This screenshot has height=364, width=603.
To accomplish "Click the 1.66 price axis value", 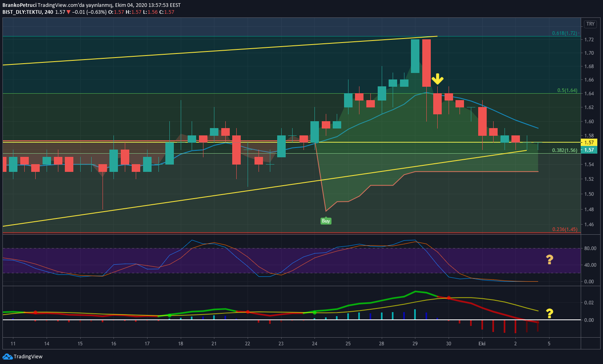I will click(589, 80).
